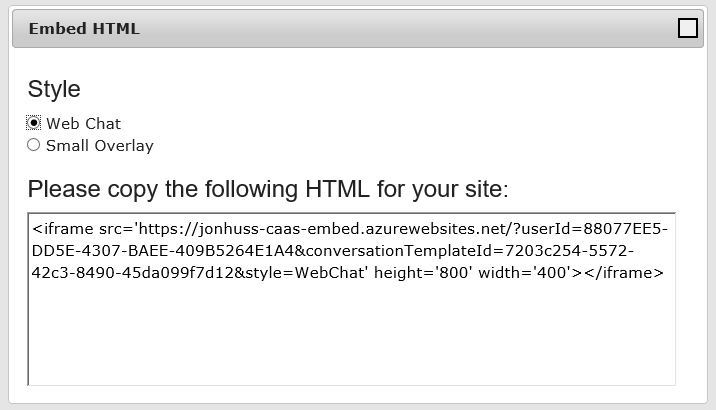Viewport: 716px width, 410px height.
Task: Click the 'Please copy the following HTML' heading
Action: coord(268,189)
